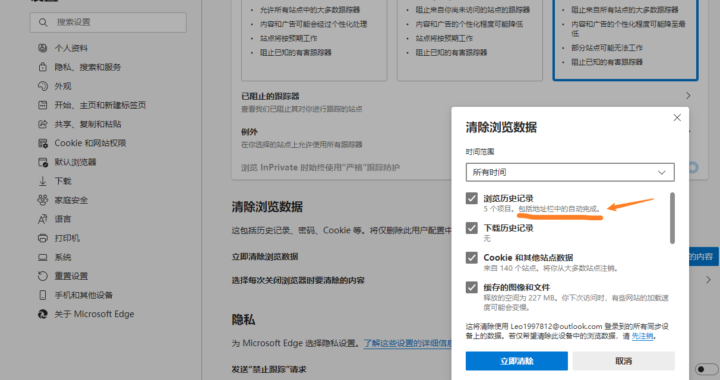720x380 pixels.
Task: Click the 先注销 link
Action: tap(642, 336)
